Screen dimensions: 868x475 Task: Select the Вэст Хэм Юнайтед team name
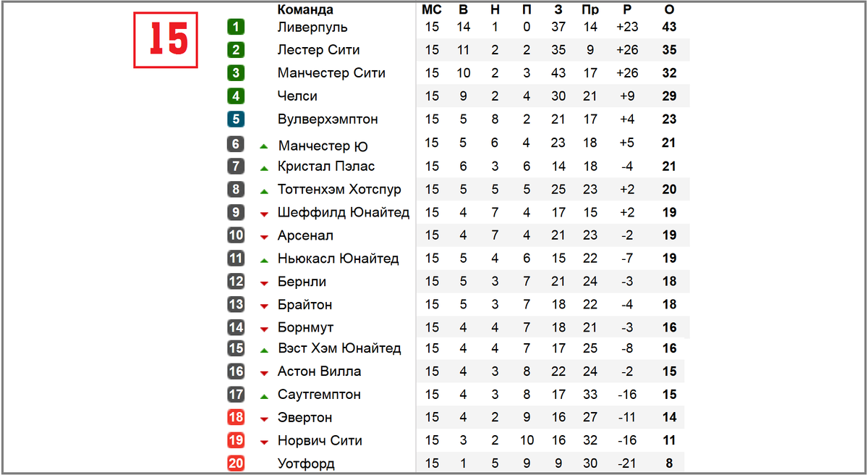click(x=339, y=348)
